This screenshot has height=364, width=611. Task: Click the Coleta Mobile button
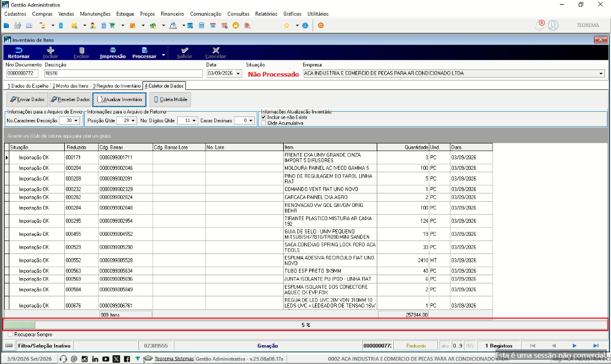(171, 99)
